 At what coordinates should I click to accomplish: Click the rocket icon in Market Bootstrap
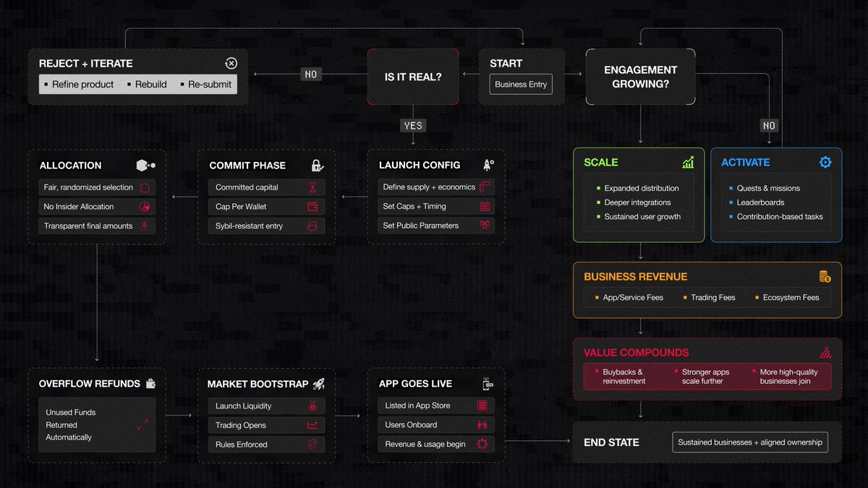(319, 384)
